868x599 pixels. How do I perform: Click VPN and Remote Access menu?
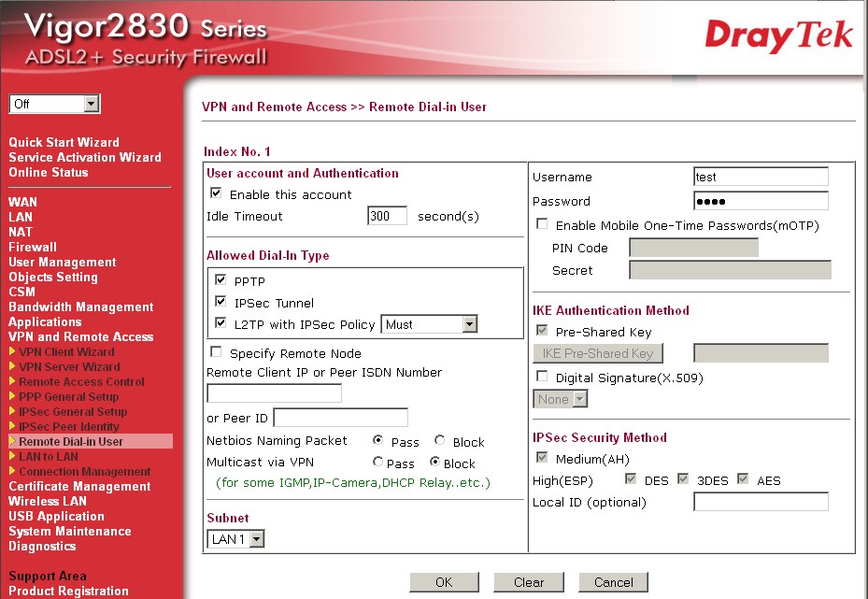[81, 336]
